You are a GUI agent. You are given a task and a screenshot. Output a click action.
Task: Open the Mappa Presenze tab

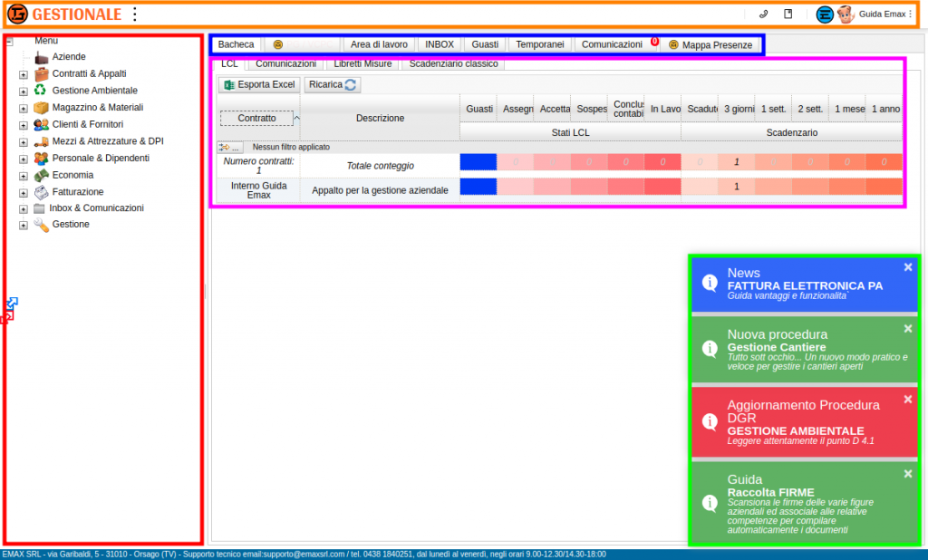click(710, 44)
